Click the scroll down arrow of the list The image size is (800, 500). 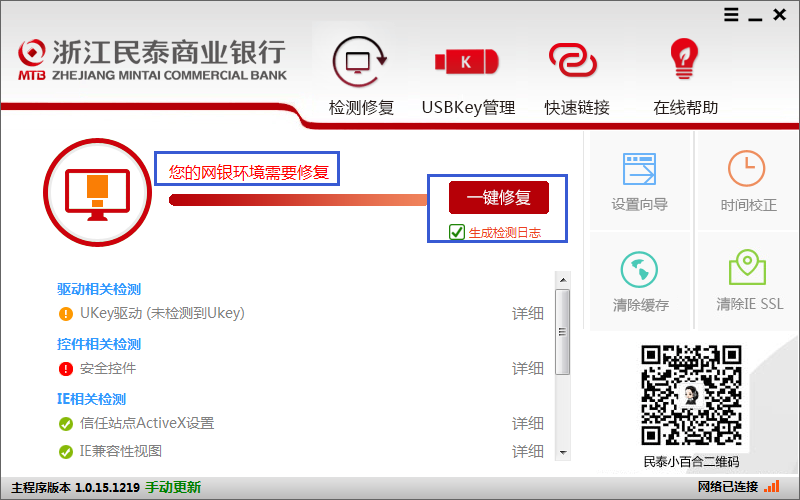(x=563, y=453)
